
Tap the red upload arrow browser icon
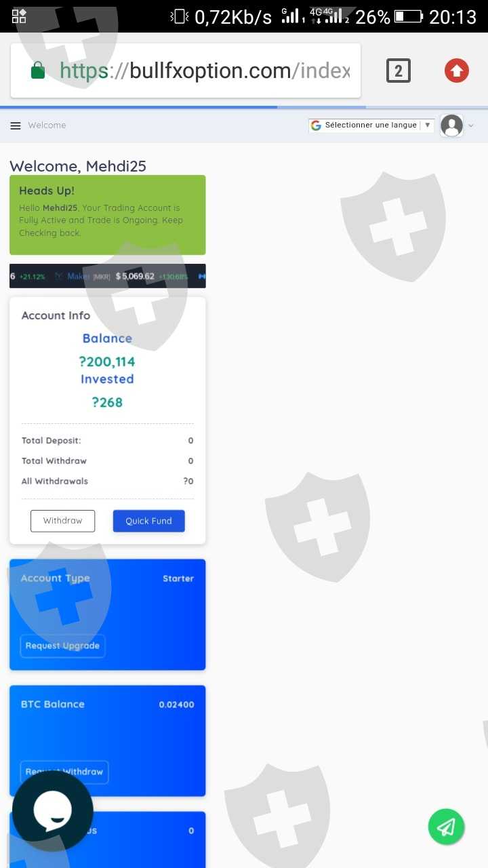[456, 71]
